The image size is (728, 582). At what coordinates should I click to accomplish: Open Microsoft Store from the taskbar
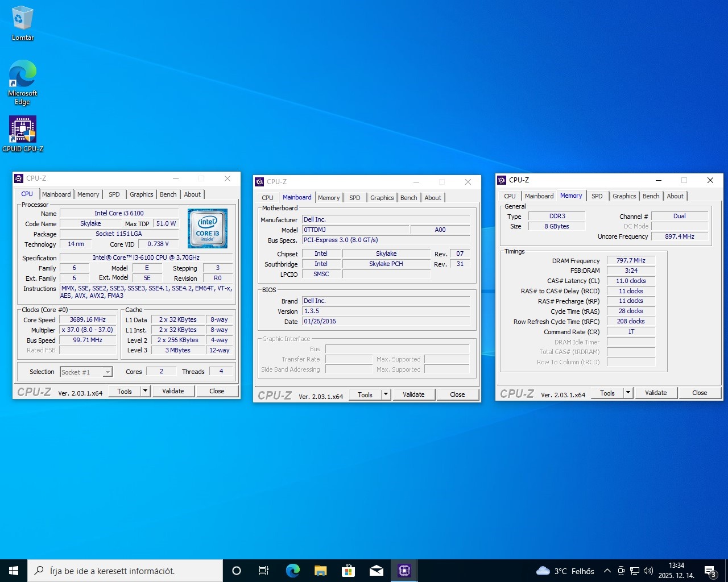coord(348,571)
